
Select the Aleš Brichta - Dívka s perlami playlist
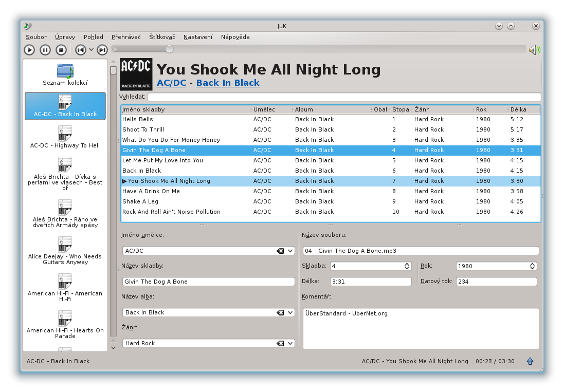65,174
